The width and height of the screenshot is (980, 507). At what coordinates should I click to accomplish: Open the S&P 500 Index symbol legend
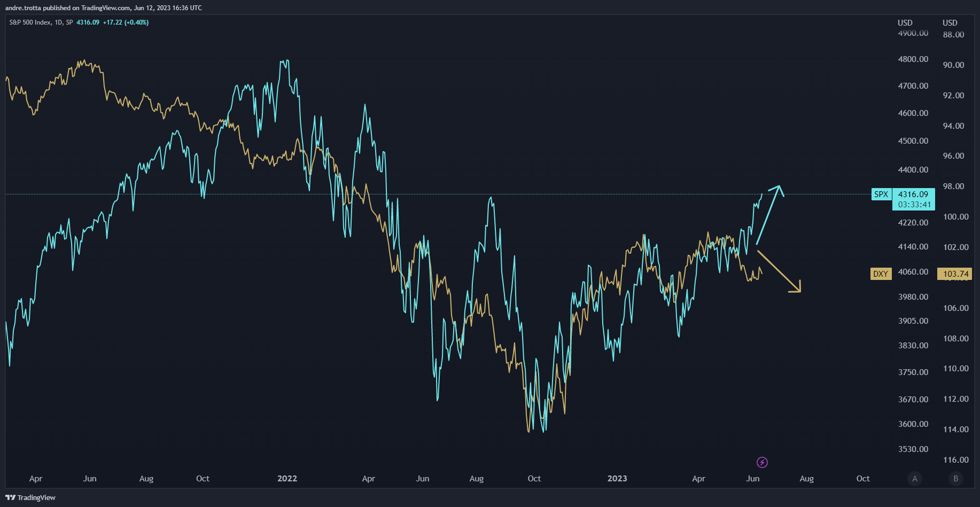tap(41, 22)
